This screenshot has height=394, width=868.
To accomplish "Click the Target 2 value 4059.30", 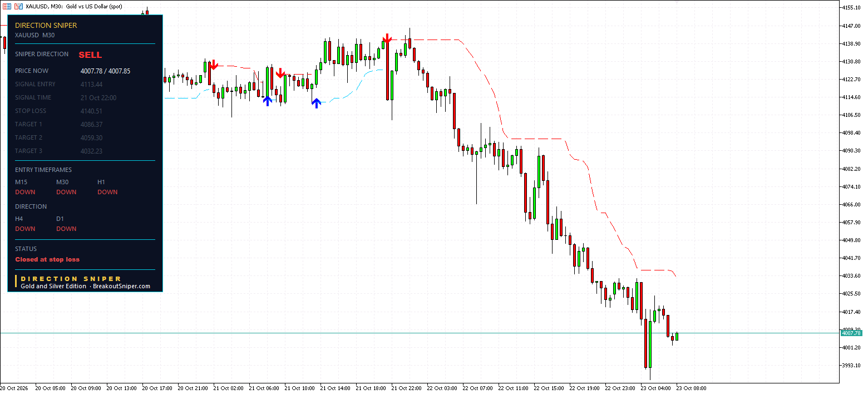I will pyautogui.click(x=91, y=138).
